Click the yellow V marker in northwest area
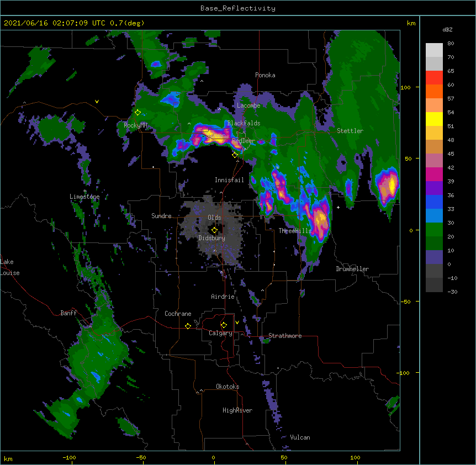This screenshot has width=476, height=465. (x=97, y=102)
